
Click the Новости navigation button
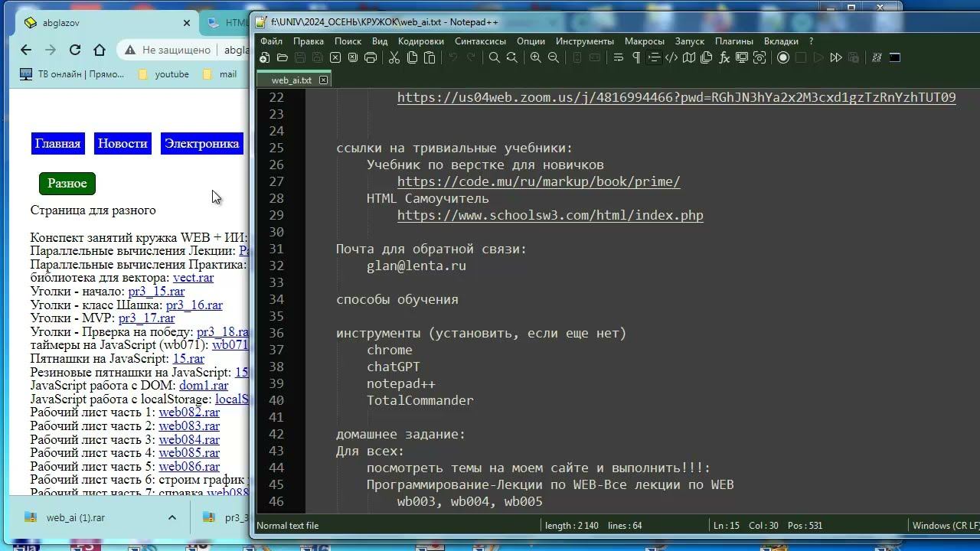[122, 143]
